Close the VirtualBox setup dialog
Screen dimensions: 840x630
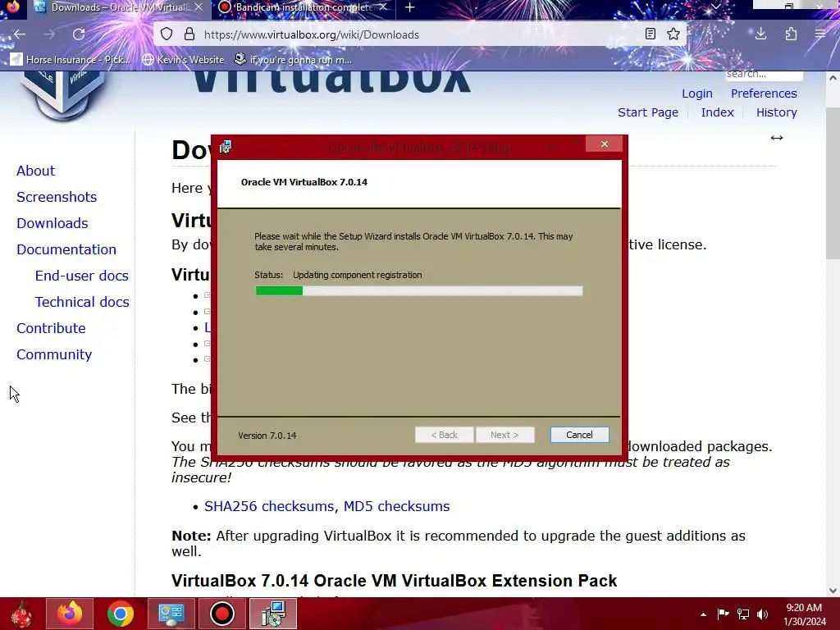(605, 144)
